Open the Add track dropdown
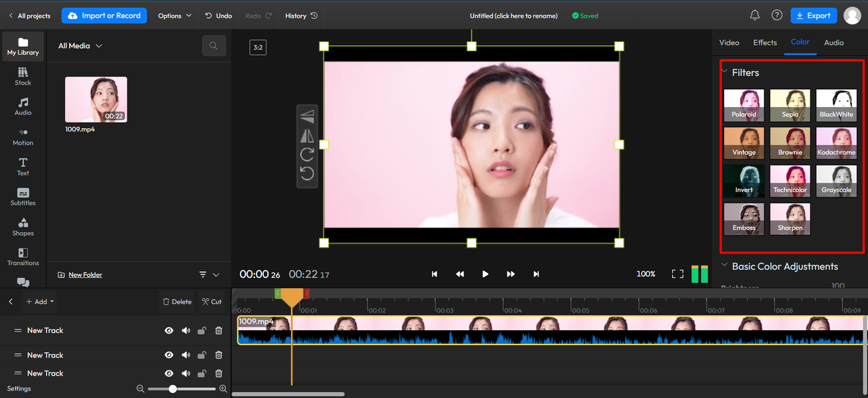This screenshot has height=398, width=868. [x=40, y=302]
